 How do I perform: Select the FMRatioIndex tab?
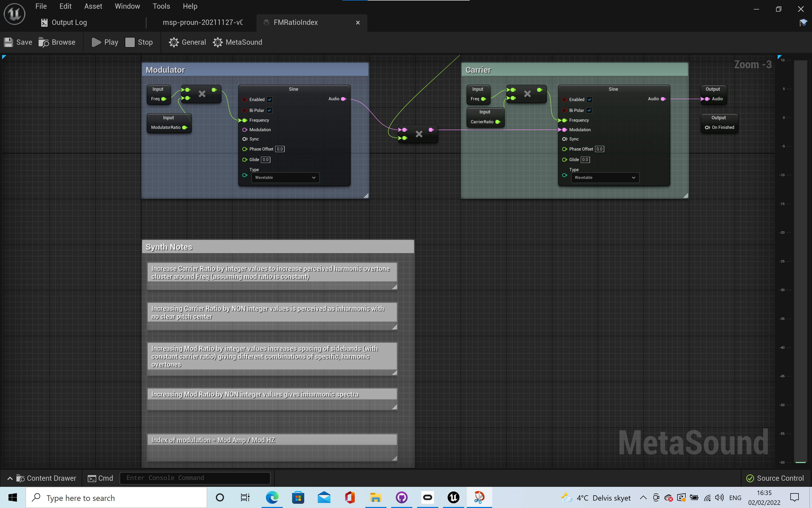coord(295,22)
